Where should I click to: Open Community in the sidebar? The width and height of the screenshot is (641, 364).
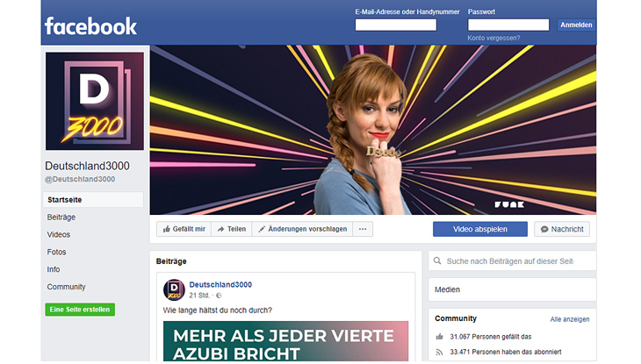(x=66, y=287)
